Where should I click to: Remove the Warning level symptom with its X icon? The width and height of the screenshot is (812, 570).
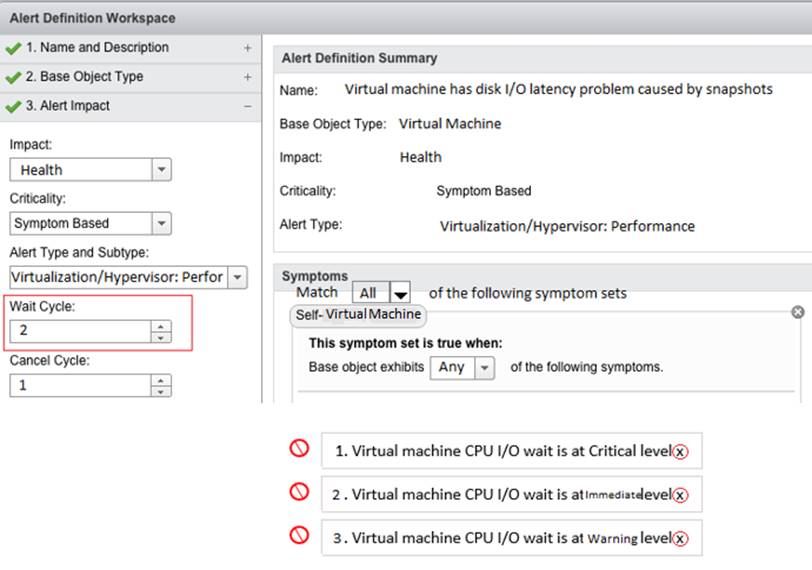680,538
